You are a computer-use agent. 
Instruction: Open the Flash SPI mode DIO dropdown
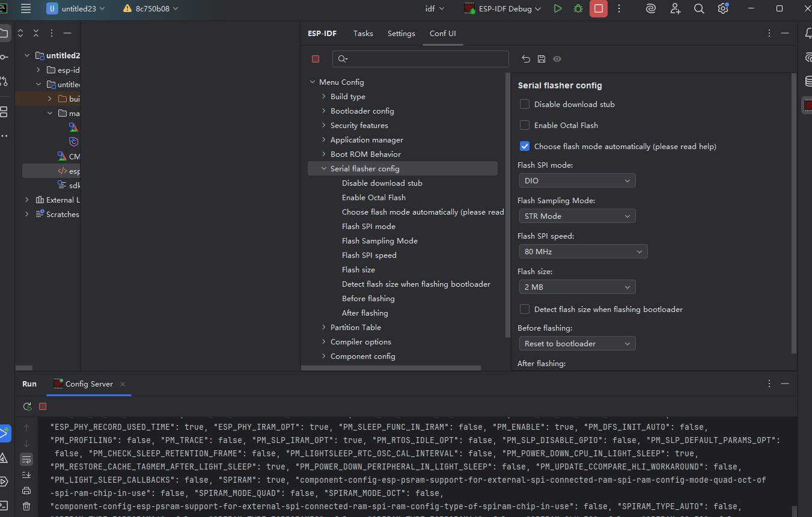pyautogui.click(x=577, y=180)
